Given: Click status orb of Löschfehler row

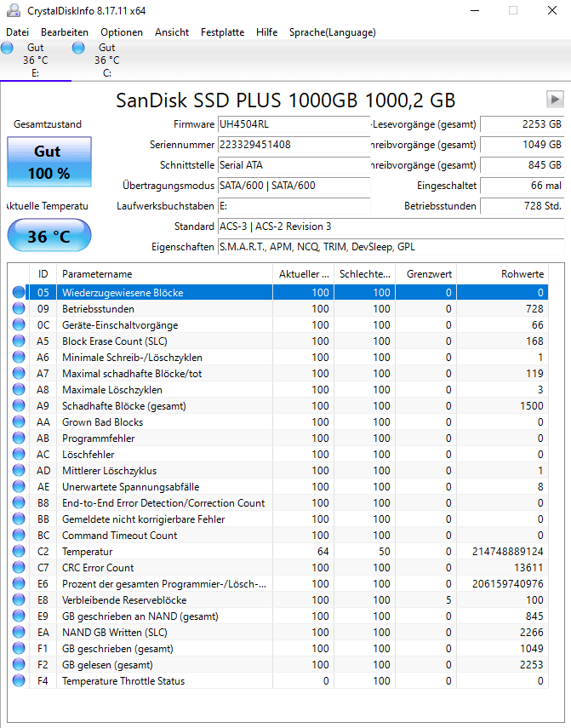Looking at the screenshot, I should [19, 454].
